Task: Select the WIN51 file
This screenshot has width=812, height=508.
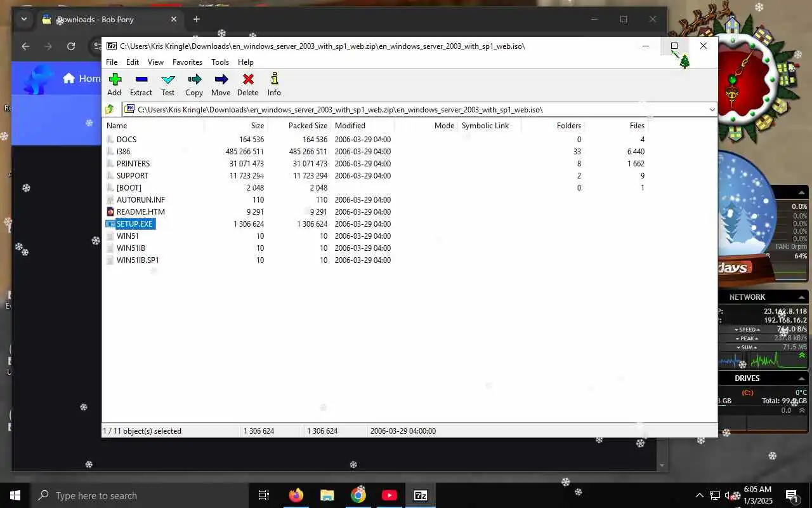Action: (x=128, y=236)
